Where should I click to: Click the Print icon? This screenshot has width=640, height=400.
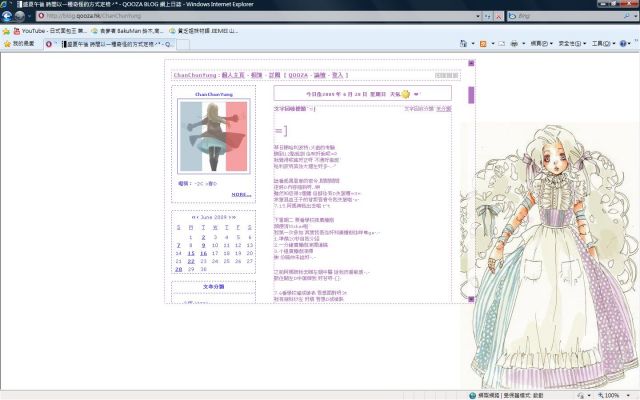click(514, 43)
